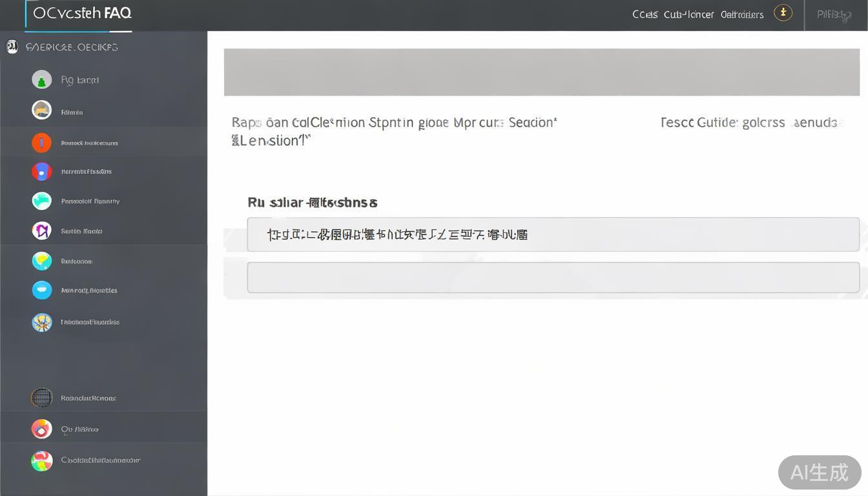Open the header dropdown at top right

[833, 14]
